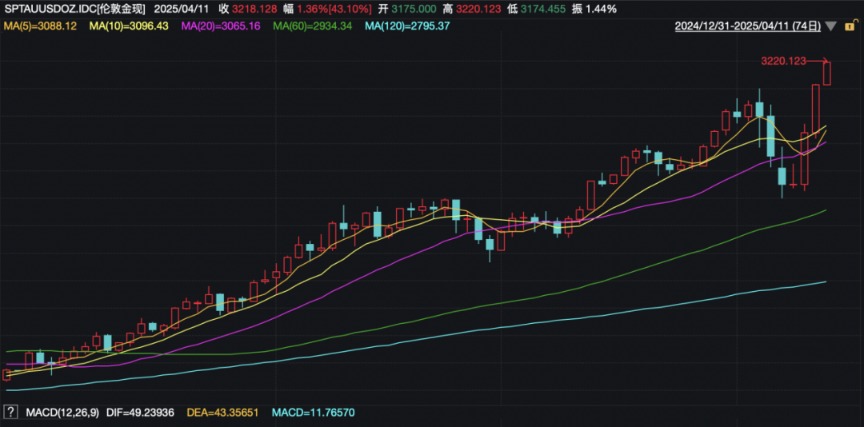Click the MACD help question mark icon
This screenshot has width=864, height=427.
pyautogui.click(x=9, y=412)
